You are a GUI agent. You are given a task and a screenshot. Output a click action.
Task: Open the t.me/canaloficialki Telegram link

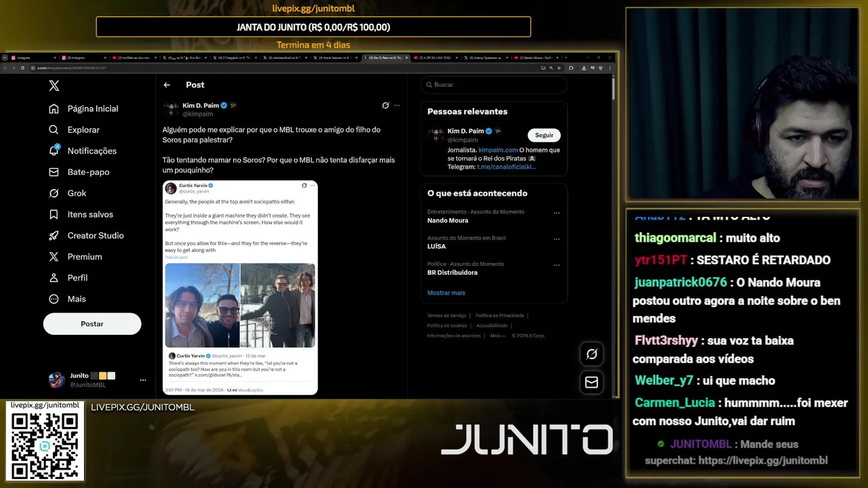(x=506, y=167)
